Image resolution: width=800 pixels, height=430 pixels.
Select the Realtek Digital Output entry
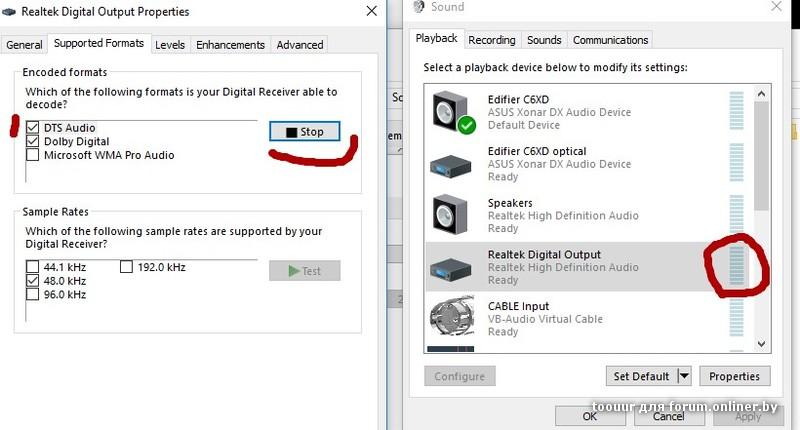pos(586,267)
